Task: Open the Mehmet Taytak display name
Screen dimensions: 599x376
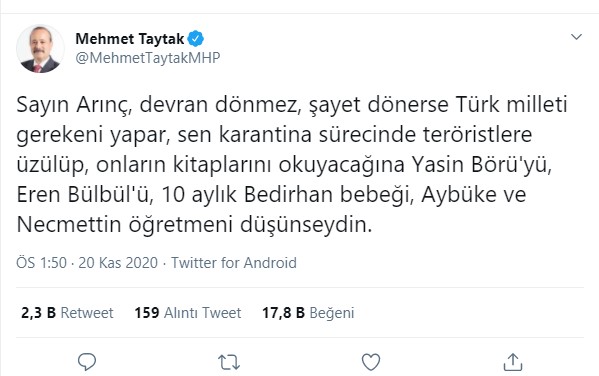Action: [130, 39]
